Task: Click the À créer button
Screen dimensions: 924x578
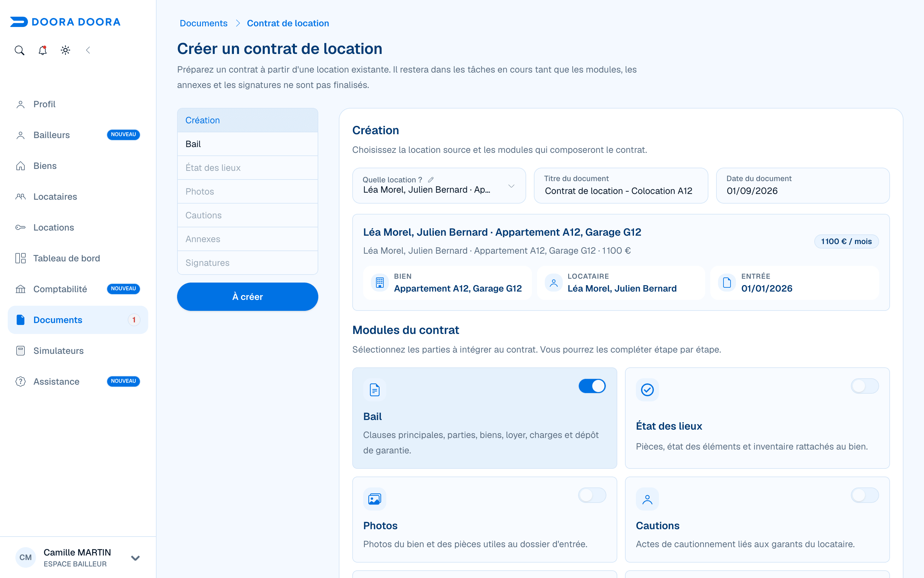Action: point(247,297)
